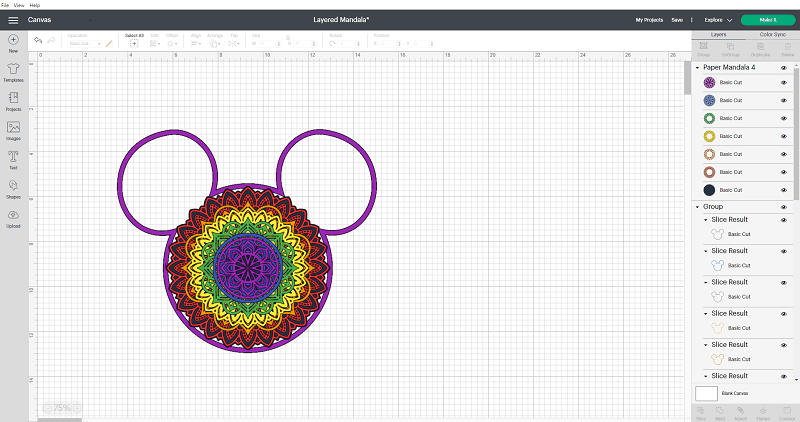Click the Delete trash icon
The height and width of the screenshot is (422, 800).
(x=787, y=46)
